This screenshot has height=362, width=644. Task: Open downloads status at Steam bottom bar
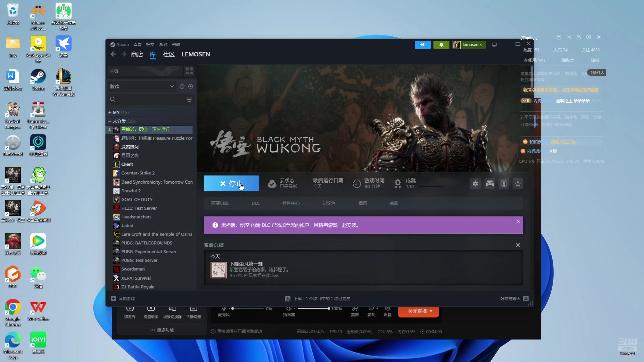point(317,298)
